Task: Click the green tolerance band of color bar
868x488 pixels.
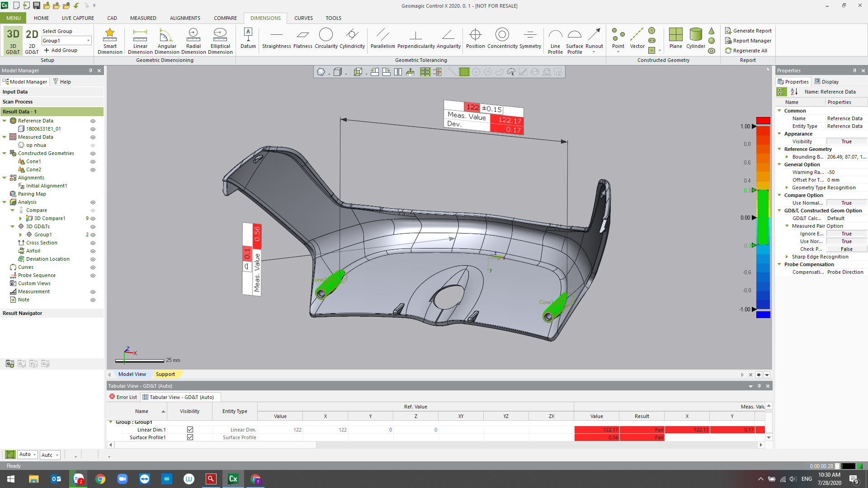Action: pos(763,217)
